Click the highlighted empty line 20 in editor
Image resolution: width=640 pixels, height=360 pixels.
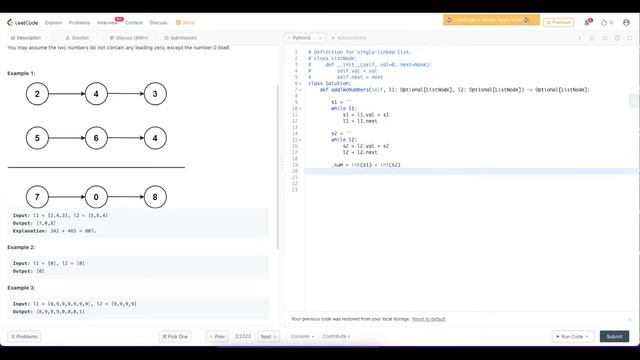[x=471, y=171]
